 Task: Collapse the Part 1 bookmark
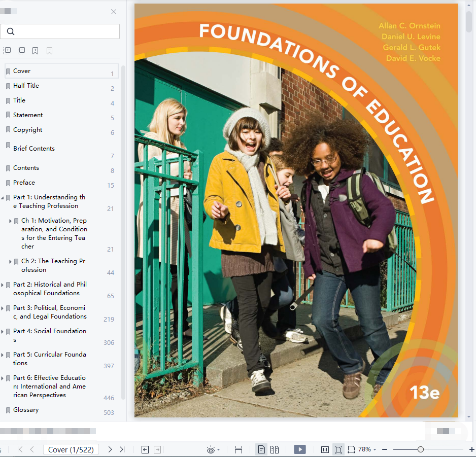3,198
